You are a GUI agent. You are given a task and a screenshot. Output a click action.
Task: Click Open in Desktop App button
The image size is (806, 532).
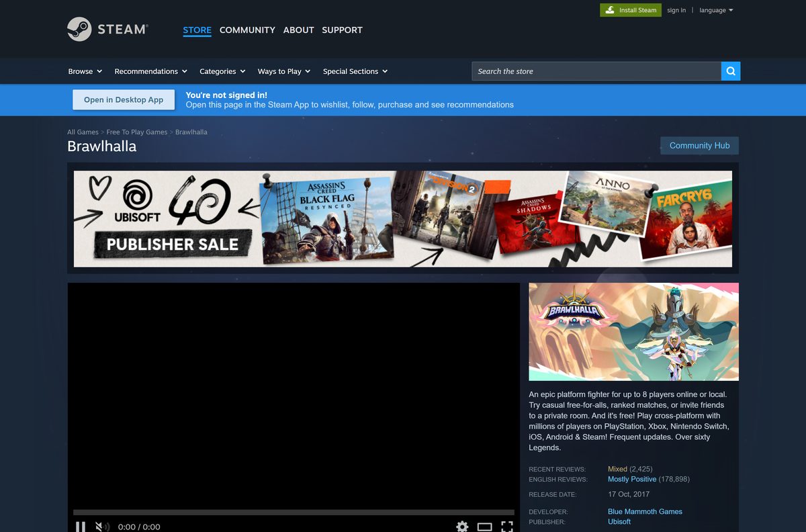(124, 100)
